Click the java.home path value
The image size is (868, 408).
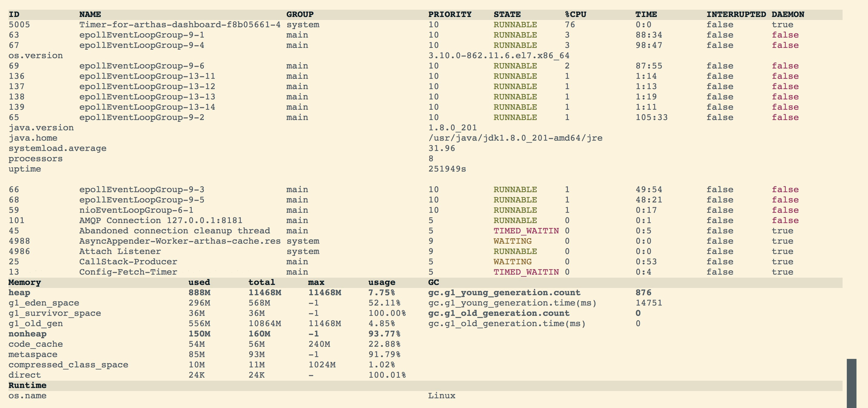click(515, 138)
